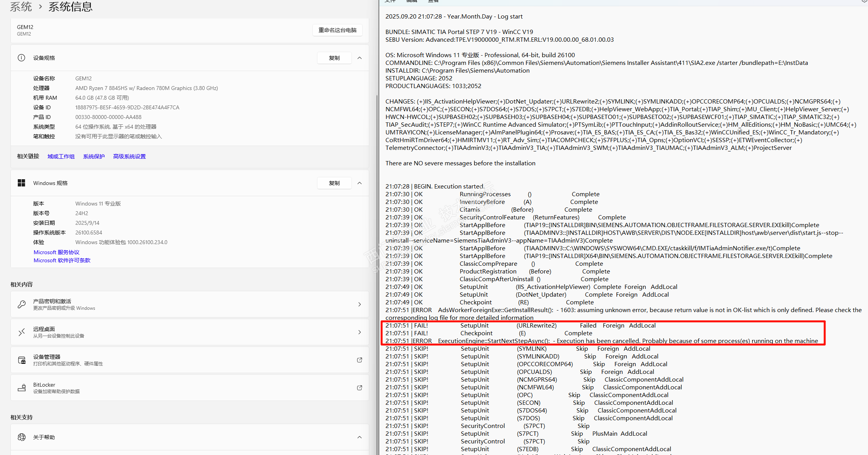Click the 重命名这台电脑 button
The height and width of the screenshot is (455, 868).
pos(337,30)
